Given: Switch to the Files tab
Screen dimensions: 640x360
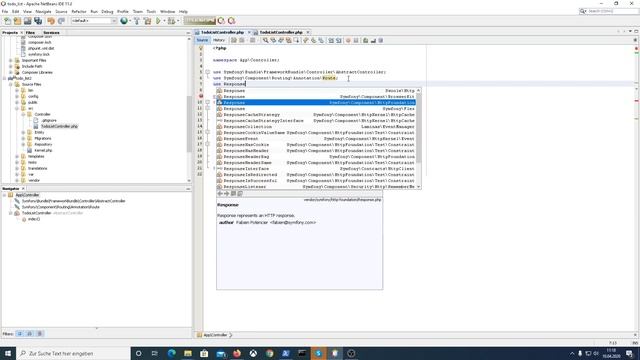Looking at the screenshot, I should 31,33.
